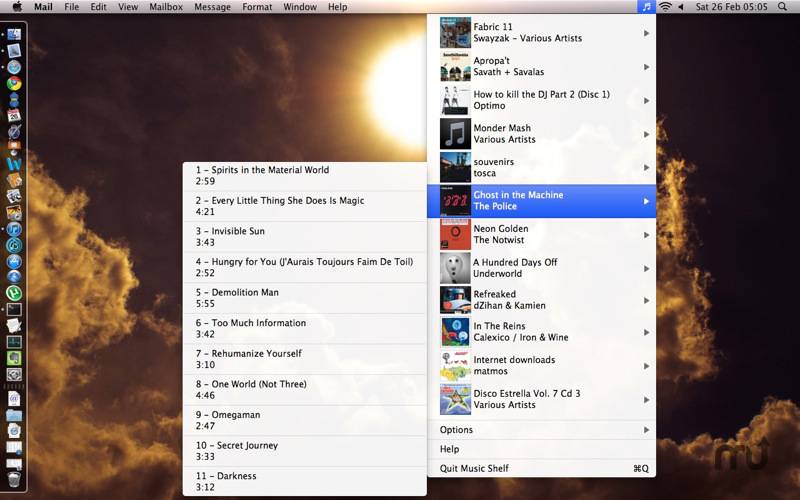Open the File menu
This screenshot has height=500, width=800.
[71, 7]
